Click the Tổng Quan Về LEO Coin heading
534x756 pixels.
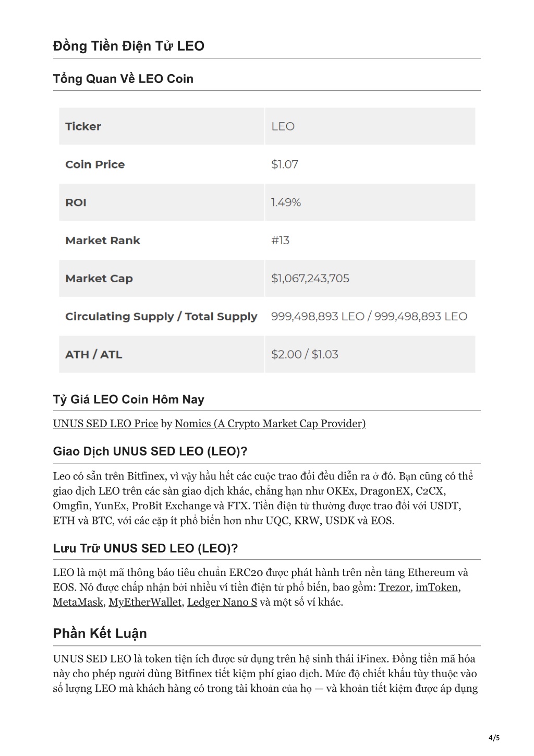[123, 79]
